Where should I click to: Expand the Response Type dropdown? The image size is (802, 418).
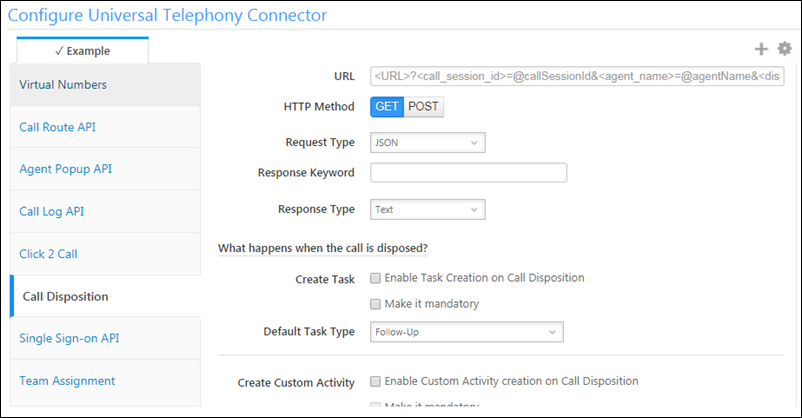tap(427, 209)
